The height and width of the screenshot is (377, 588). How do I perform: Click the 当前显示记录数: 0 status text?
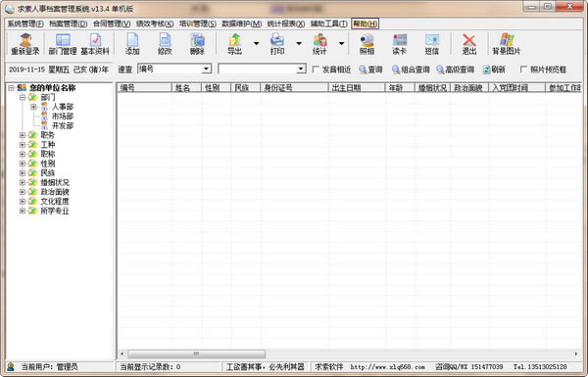[150, 367]
